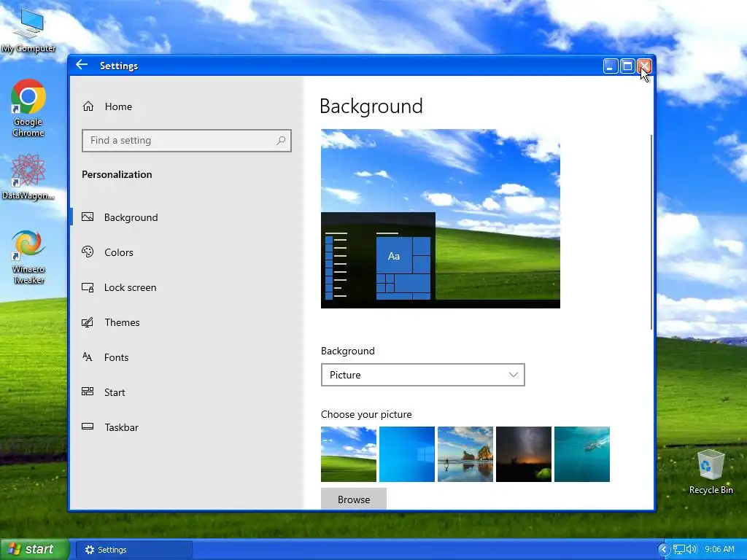Select the My Computer desktop icon
The height and width of the screenshot is (560, 747).
point(28,31)
